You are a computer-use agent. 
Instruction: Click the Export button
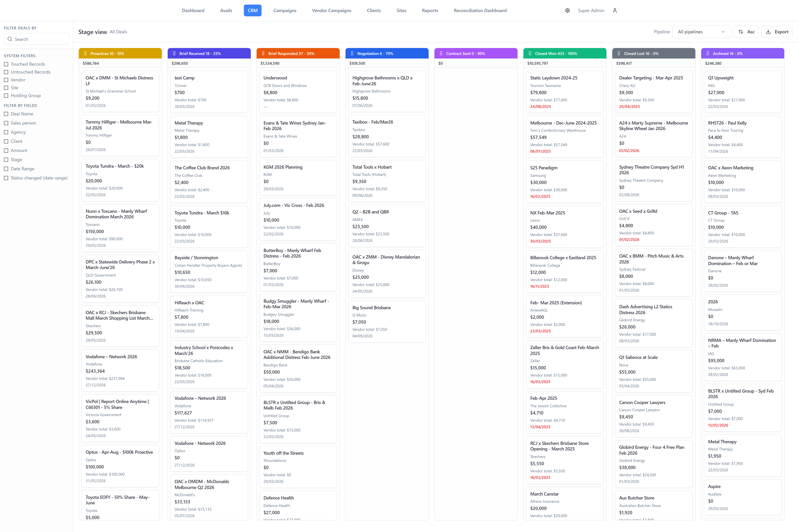[777, 32]
